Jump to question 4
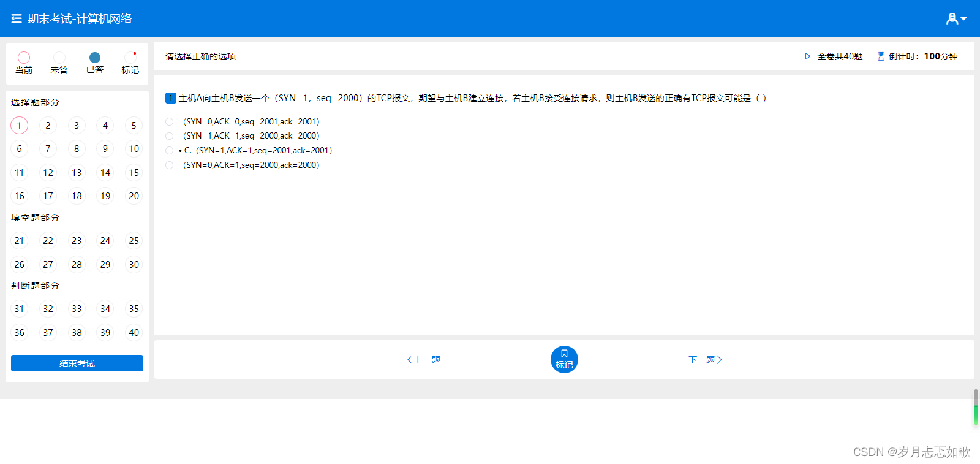Viewport: 980px width, 464px height. 105,126
